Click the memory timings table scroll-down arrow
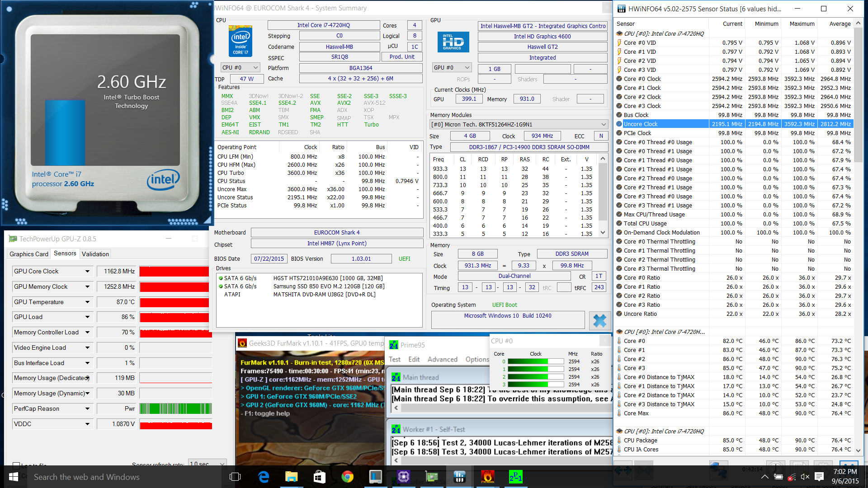868x488 pixels. 603,233
